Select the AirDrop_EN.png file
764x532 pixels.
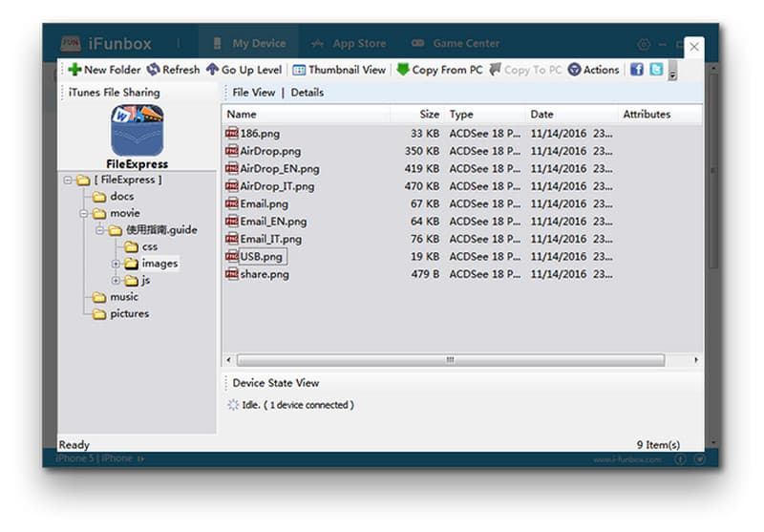pos(279,169)
